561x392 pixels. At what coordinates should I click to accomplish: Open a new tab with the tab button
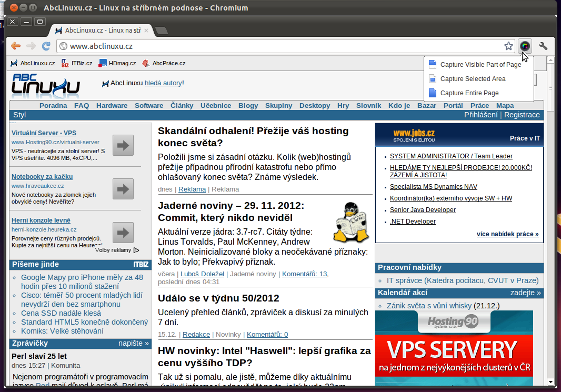point(162,31)
